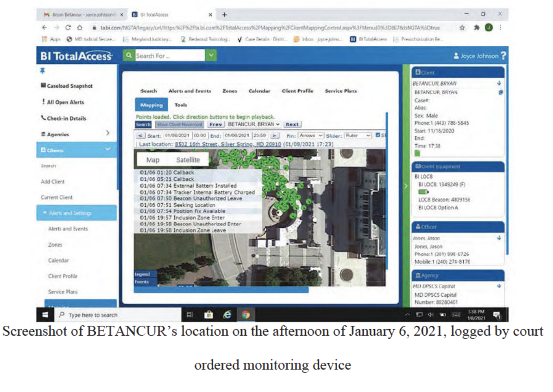
Task: Collapse the Clients sidebar section
Action: 108,149
